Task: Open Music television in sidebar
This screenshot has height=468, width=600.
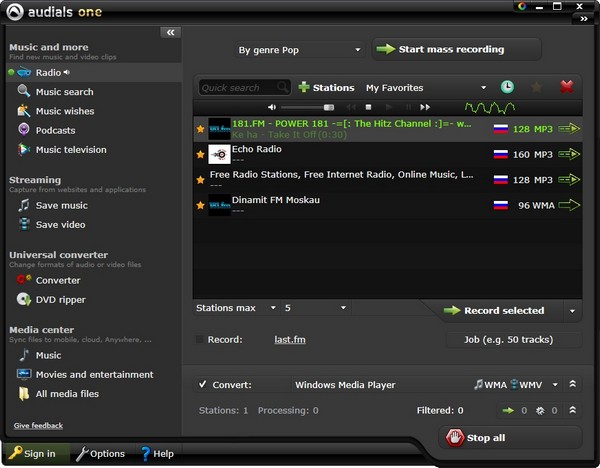Action: [x=71, y=150]
